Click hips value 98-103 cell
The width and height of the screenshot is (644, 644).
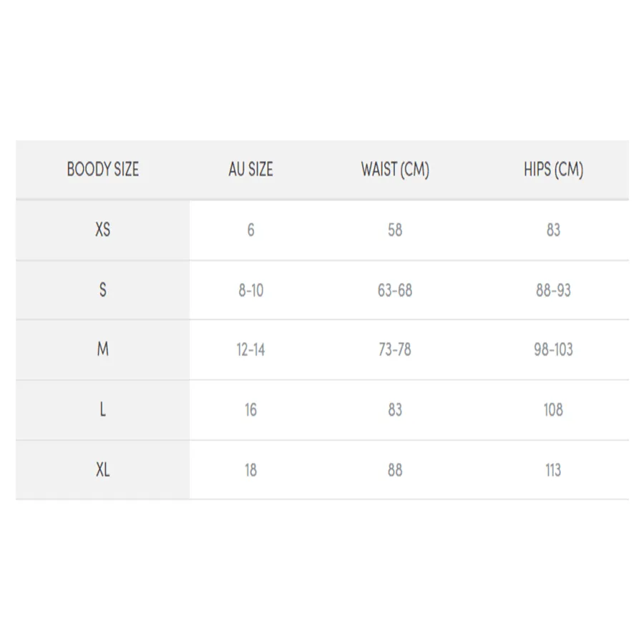click(553, 350)
